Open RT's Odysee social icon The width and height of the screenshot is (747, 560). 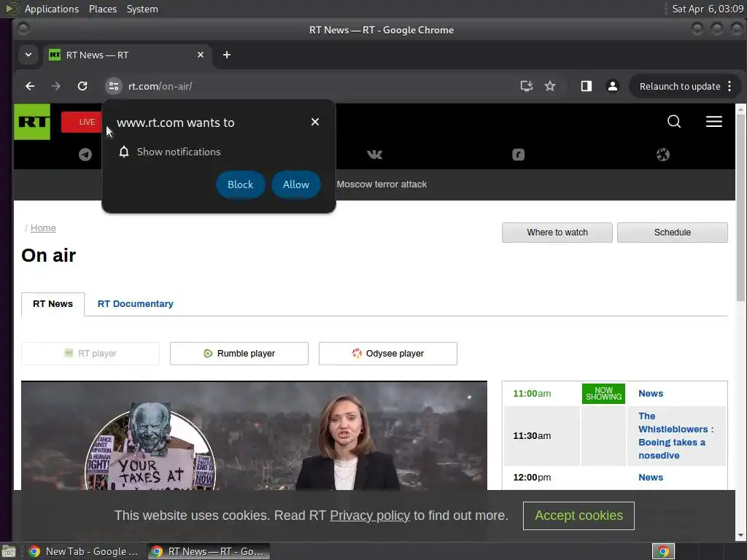[662, 155]
